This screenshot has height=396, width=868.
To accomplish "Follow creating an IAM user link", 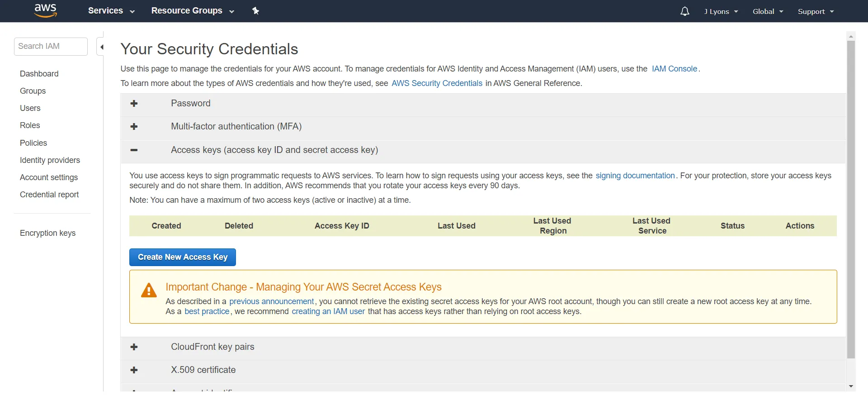I will click(x=328, y=311).
